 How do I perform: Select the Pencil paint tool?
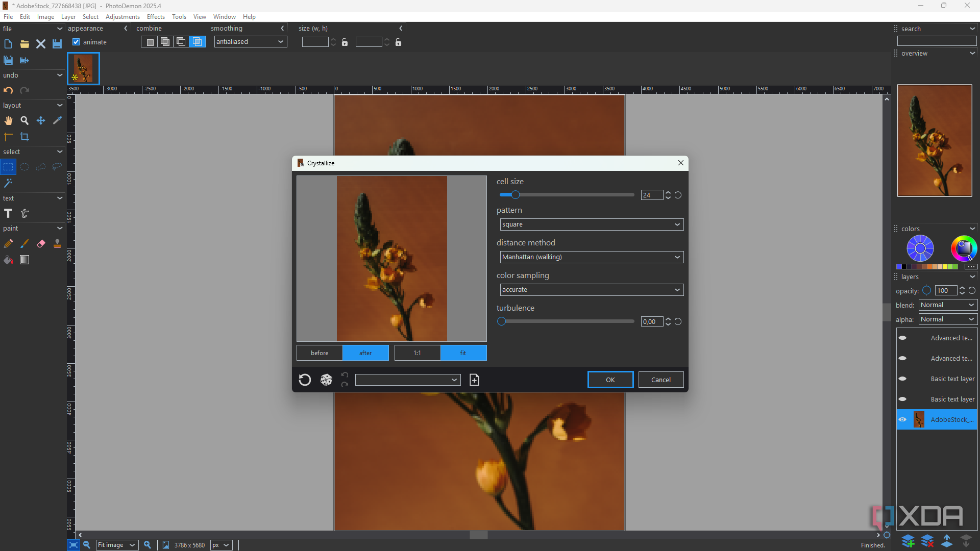(x=8, y=244)
